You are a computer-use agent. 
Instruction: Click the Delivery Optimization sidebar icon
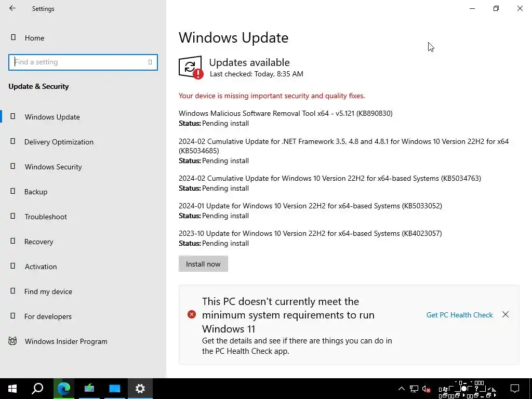pos(13,141)
